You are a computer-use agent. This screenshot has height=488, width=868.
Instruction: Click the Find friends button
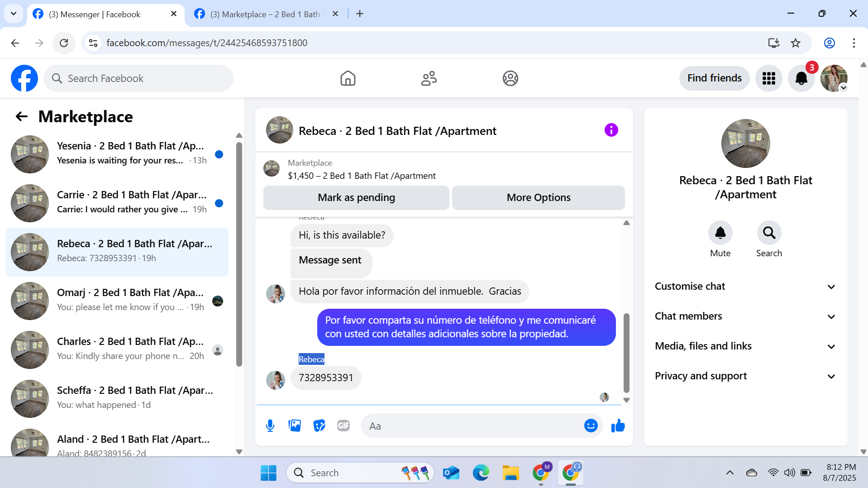coord(714,78)
